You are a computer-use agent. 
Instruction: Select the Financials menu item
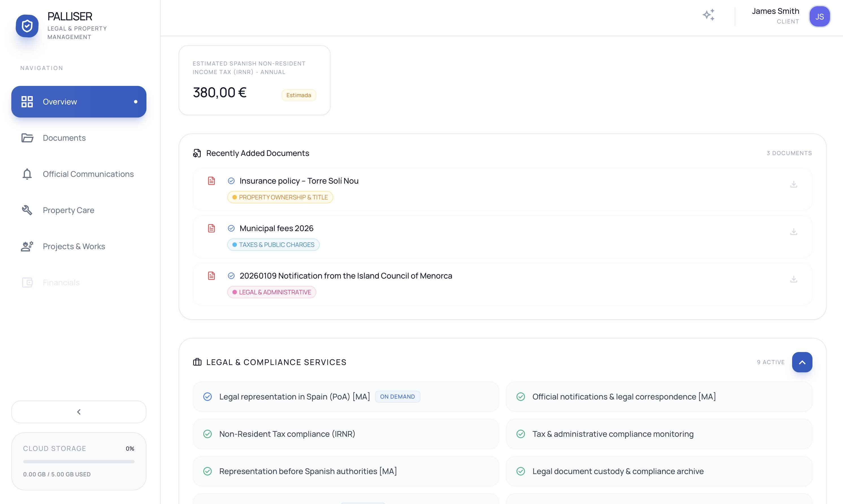click(x=79, y=283)
